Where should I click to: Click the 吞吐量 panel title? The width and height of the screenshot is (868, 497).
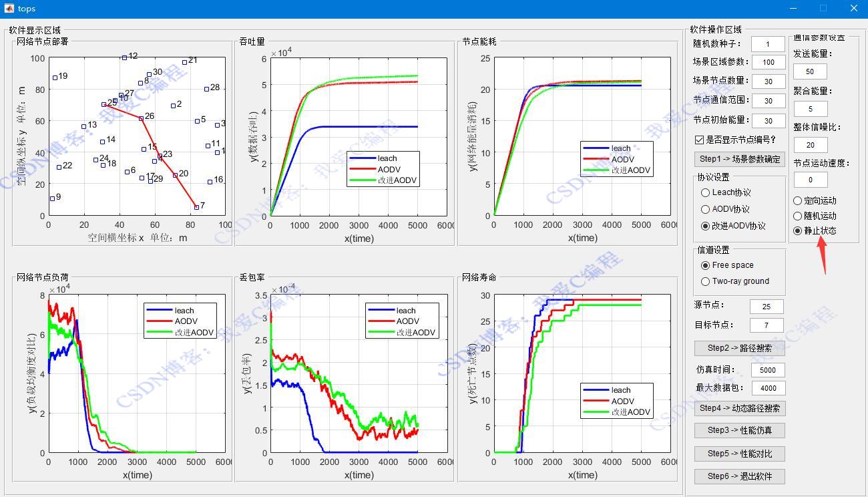(252, 41)
